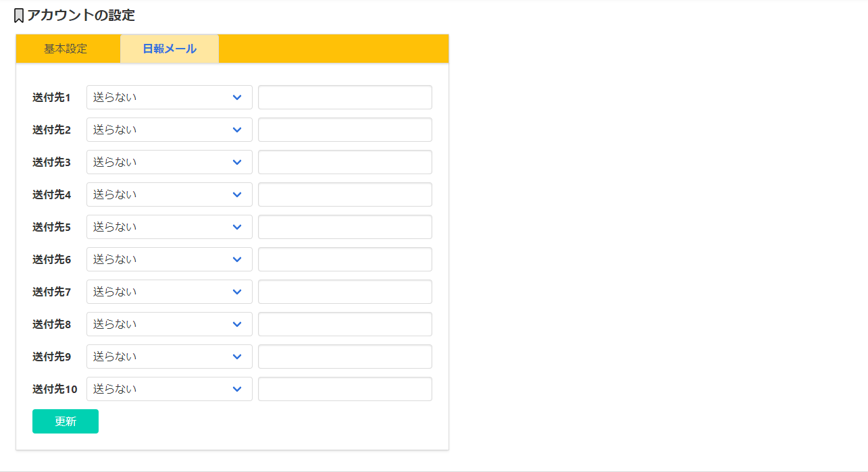This screenshot has height=472, width=868.
Task: Open the 送付先3 dropdown list
Action: (170, 162)
